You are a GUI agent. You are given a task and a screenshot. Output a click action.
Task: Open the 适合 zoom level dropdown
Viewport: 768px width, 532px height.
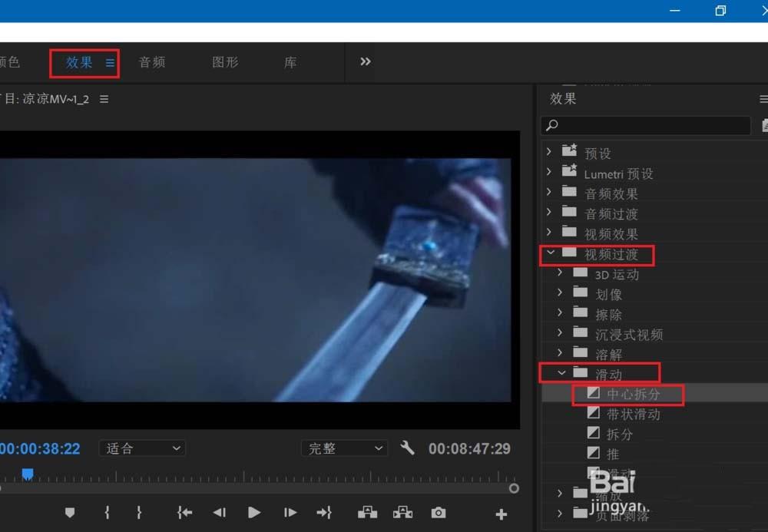(x=142, y=448)
